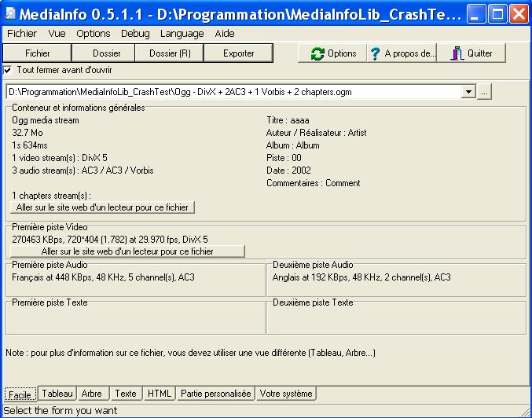Open the Language menu
Image resolution: width=532 pixels, height=418 pixels.
182,34
